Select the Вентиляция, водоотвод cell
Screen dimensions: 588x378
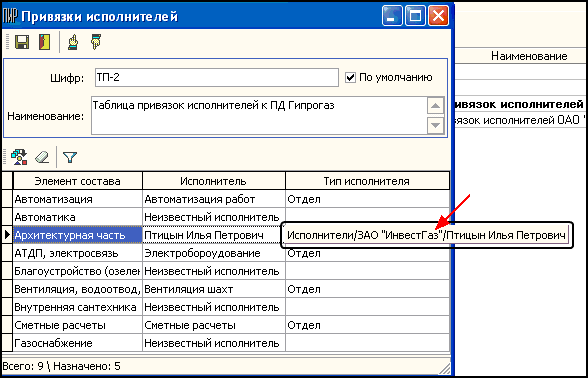[78, 289]
